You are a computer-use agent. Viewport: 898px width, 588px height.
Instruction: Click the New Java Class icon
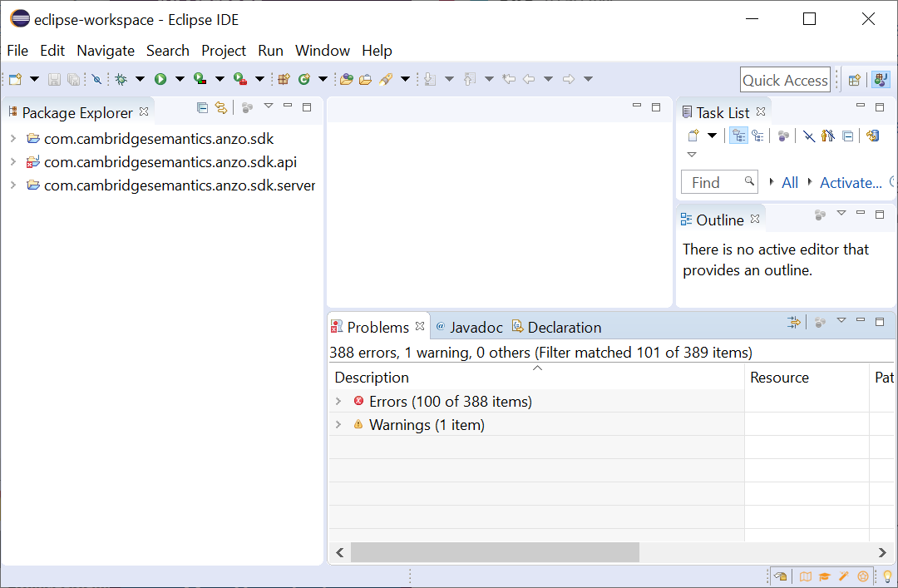point(304,79)
